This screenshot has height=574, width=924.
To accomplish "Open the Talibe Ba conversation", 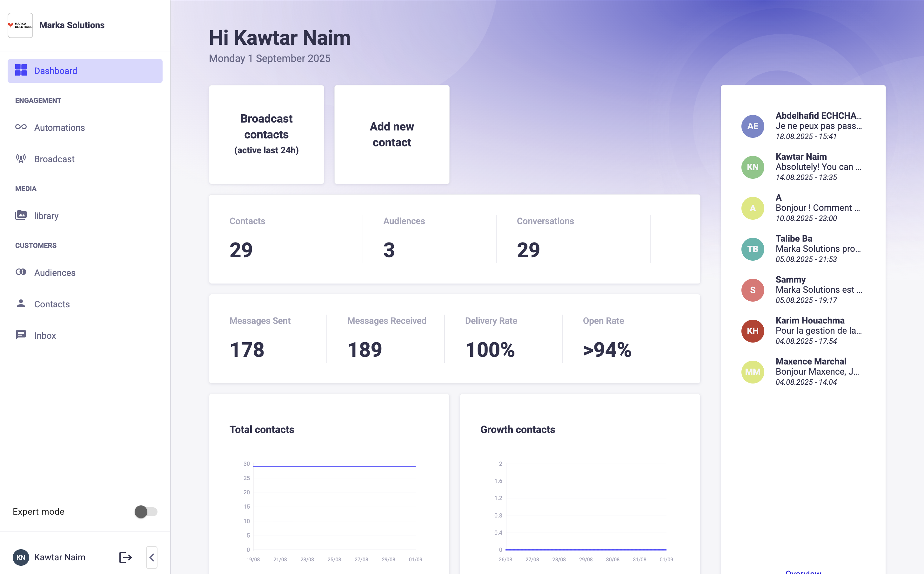I will (x=802, y=249).
